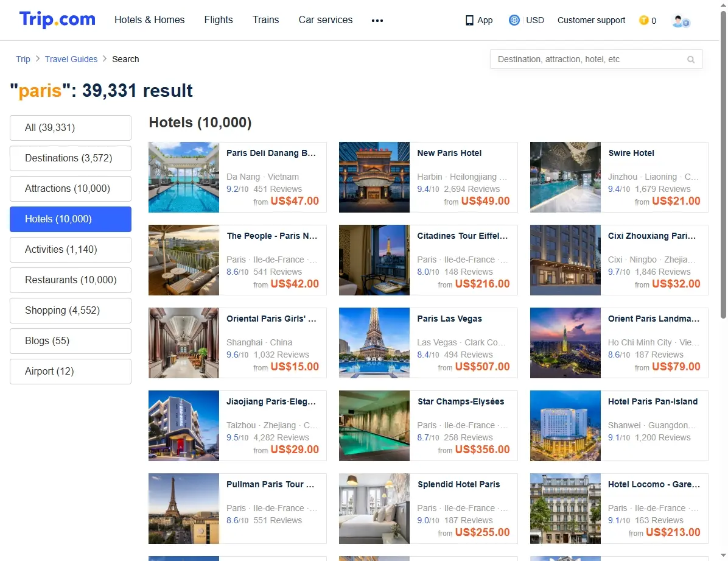This screenshot has height=561, width=728.
Task: Open Car services menu
Action: pos(326,20)
